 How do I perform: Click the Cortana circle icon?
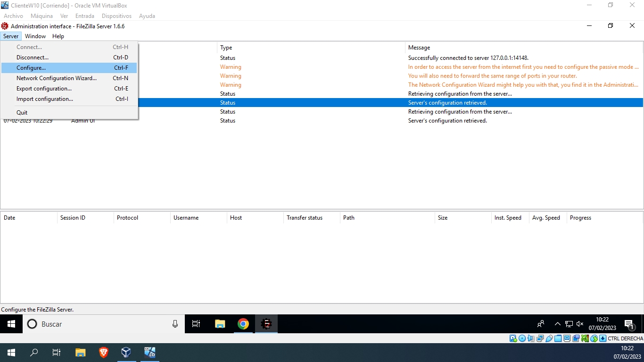[x=32, y=324]
